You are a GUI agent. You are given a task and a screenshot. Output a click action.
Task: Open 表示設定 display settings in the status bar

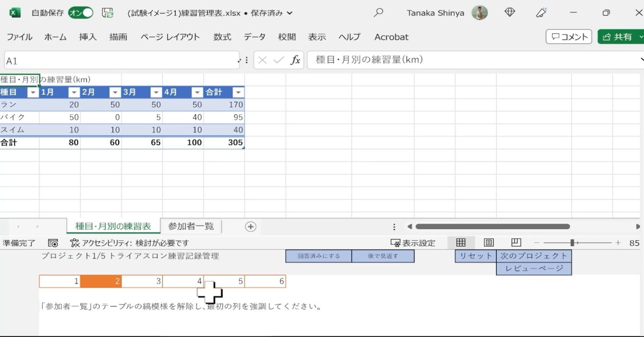click(x=413, y=243)
